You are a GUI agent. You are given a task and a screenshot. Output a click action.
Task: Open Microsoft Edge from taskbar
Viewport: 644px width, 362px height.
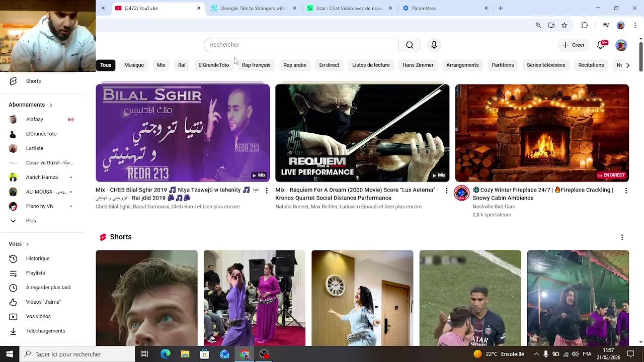point(165,354)
